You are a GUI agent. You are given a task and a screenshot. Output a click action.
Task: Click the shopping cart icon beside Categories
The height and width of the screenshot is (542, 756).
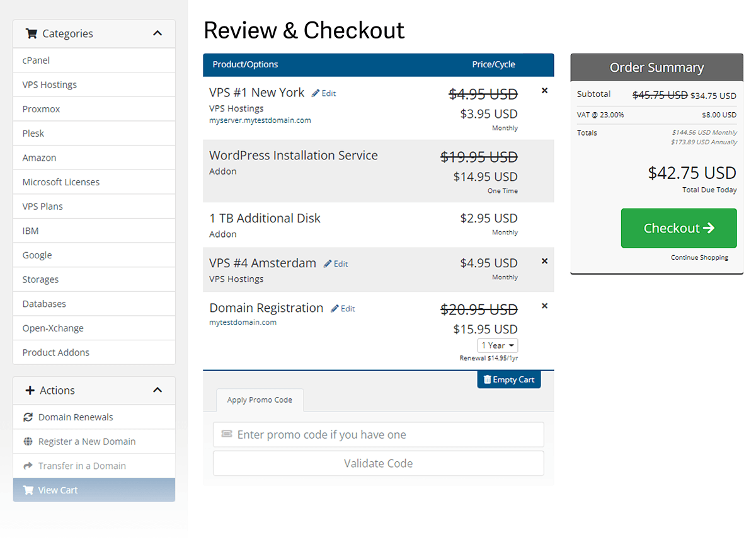31,33
